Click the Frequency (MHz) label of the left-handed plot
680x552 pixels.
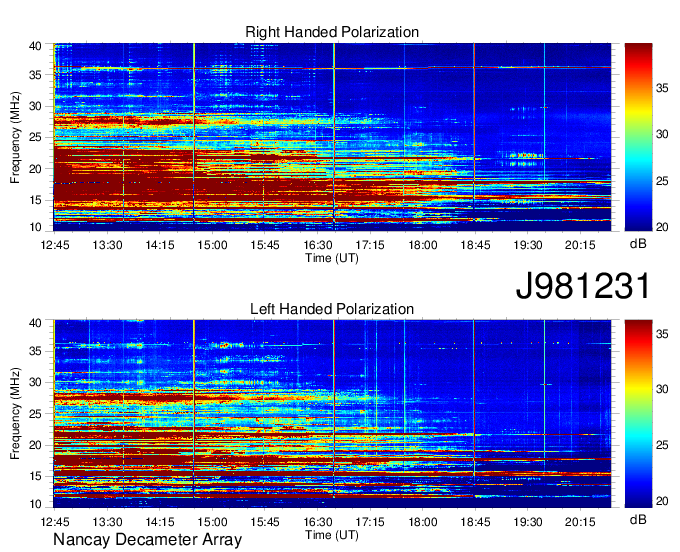pos(15,414)
